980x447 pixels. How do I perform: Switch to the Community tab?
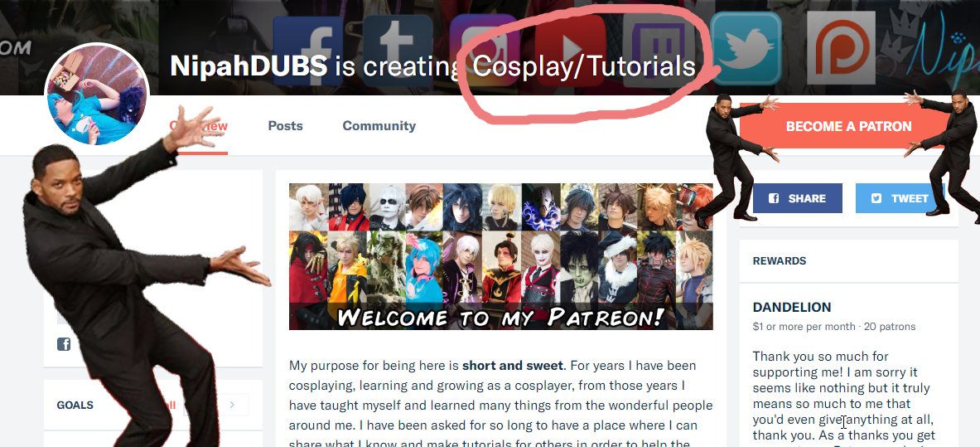pyautogui.click(x=379, y=126)
